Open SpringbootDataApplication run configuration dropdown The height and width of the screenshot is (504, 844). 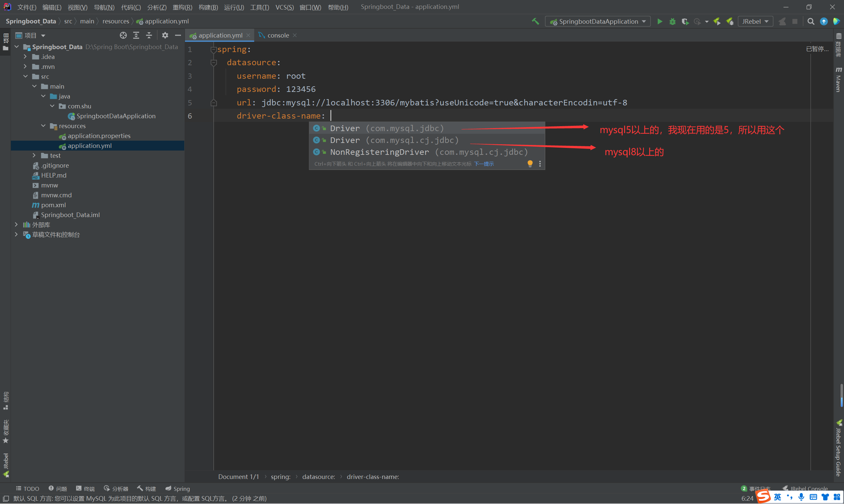[598, 21]
